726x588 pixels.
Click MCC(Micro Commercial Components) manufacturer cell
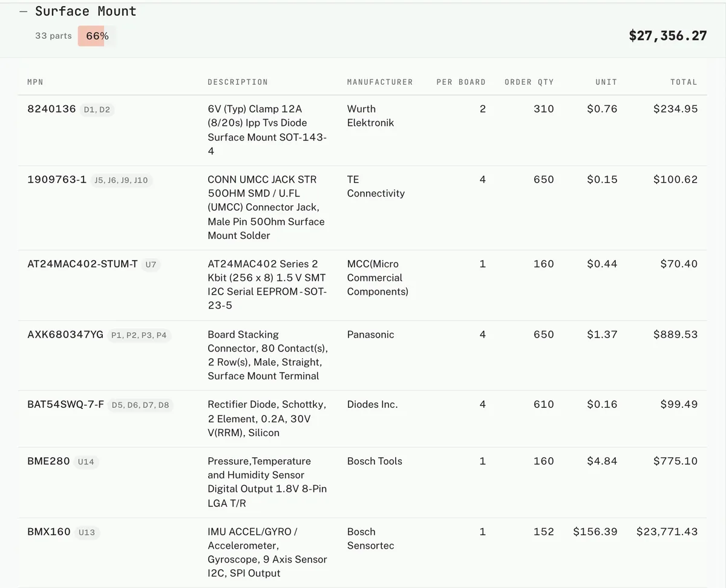pyautogui.click(x=378, y=278)
